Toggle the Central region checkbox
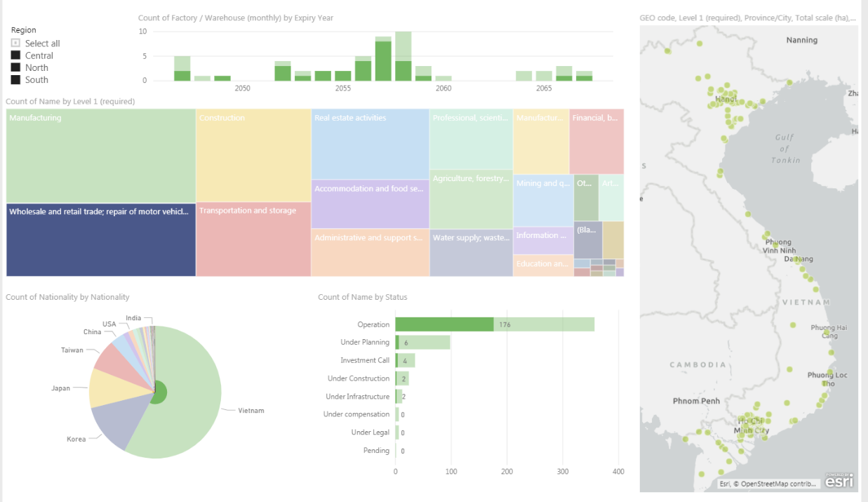Screen dimensions: 868x502 coord(15,55)
